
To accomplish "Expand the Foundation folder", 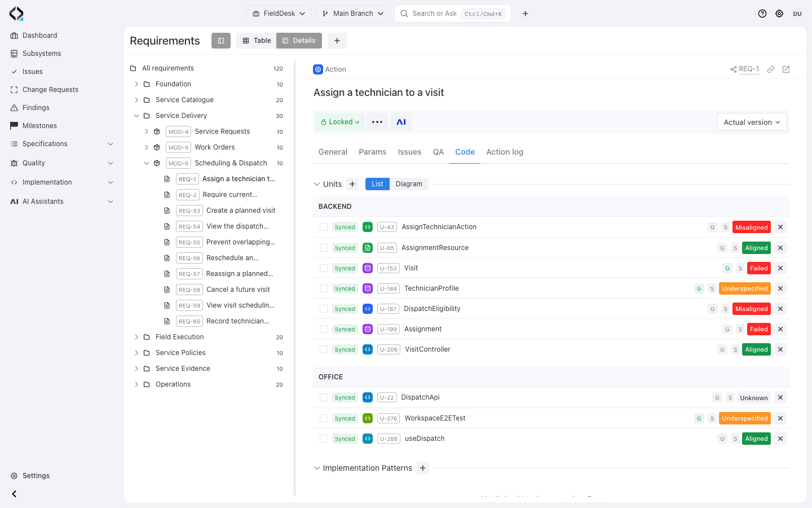I will point(136,84).
